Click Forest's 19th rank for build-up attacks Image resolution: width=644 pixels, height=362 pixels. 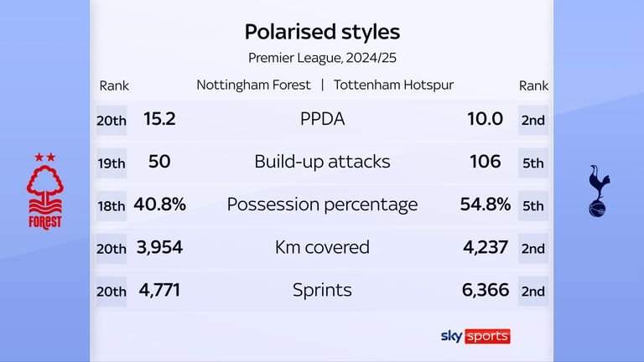click(x=112, y=163)
